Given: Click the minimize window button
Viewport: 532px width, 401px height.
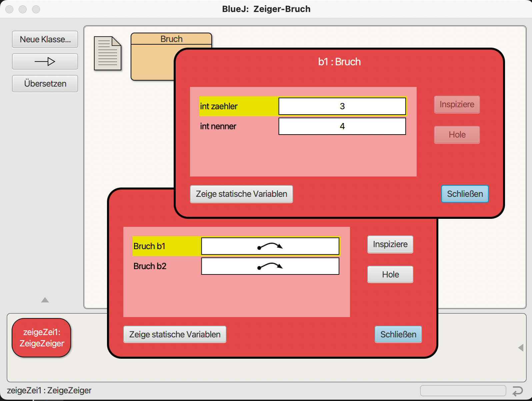Looking at the screenshot, I should coord(23,9).
